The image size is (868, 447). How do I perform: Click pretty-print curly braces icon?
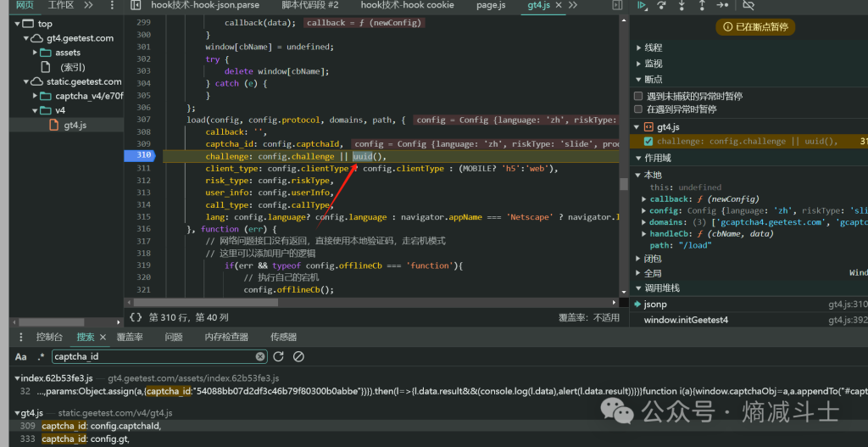135,317
